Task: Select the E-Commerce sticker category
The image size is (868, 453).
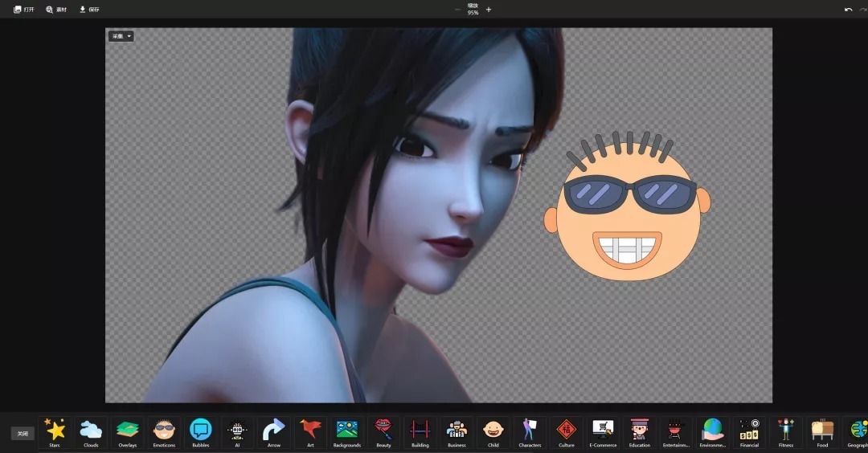Action: (x=603, y=432)
